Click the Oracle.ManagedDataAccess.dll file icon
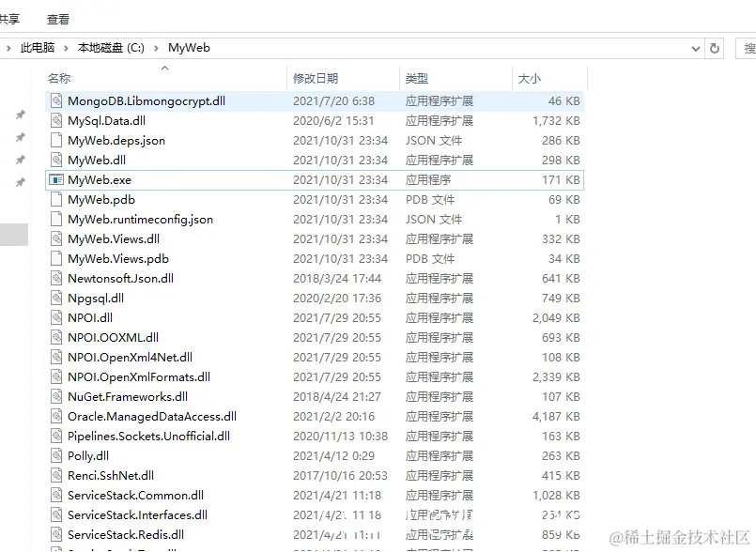The image size is (756, 552). pos(56,417)
